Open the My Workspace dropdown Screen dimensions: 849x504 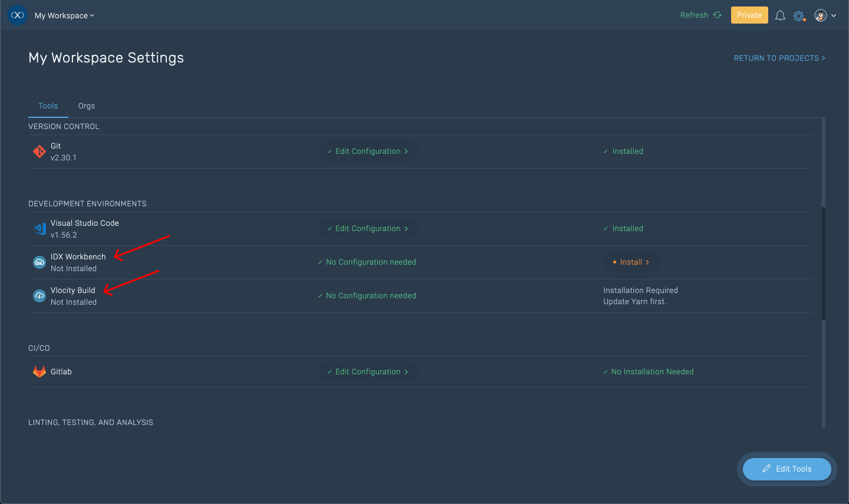pyautogui.click(x=64, y=16)
